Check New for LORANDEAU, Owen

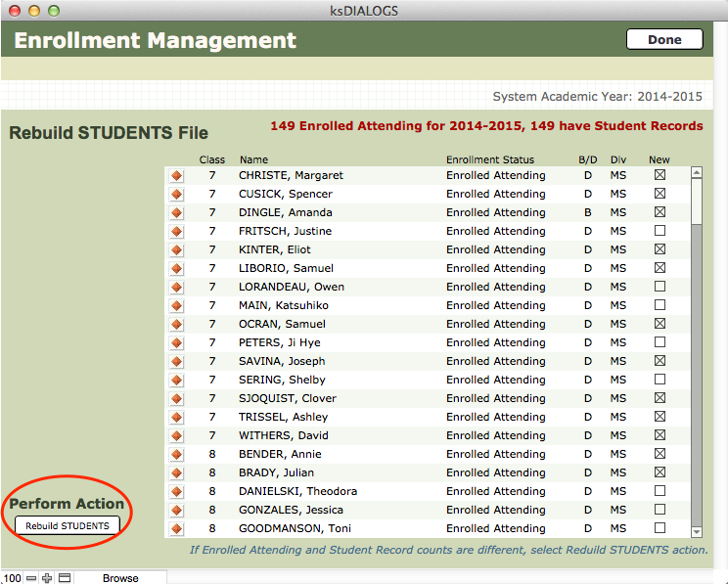point(660,287)
